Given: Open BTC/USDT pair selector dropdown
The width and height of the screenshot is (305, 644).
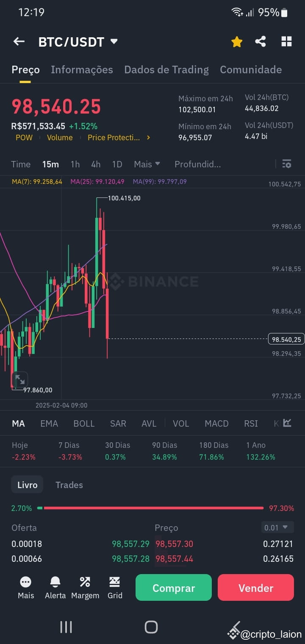Looking at the screenshot, I should point(78,42).
